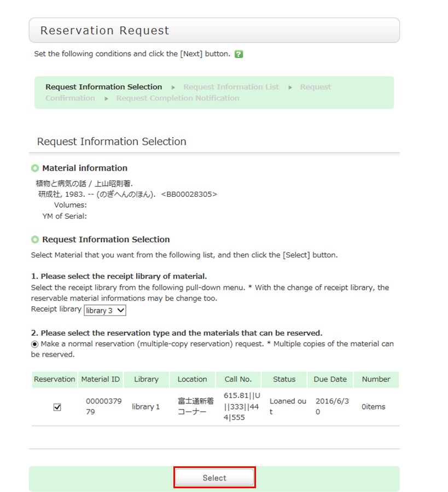The width and height of the screenshot is (448, 492).
Task: Click arrow right after Request Information List step
Action: click(x=290, y=87)
